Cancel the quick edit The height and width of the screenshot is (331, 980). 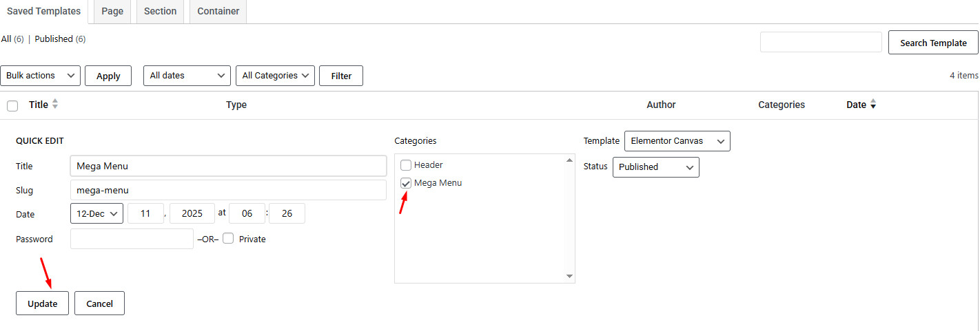pyautogui.click(x=99, y=303)
